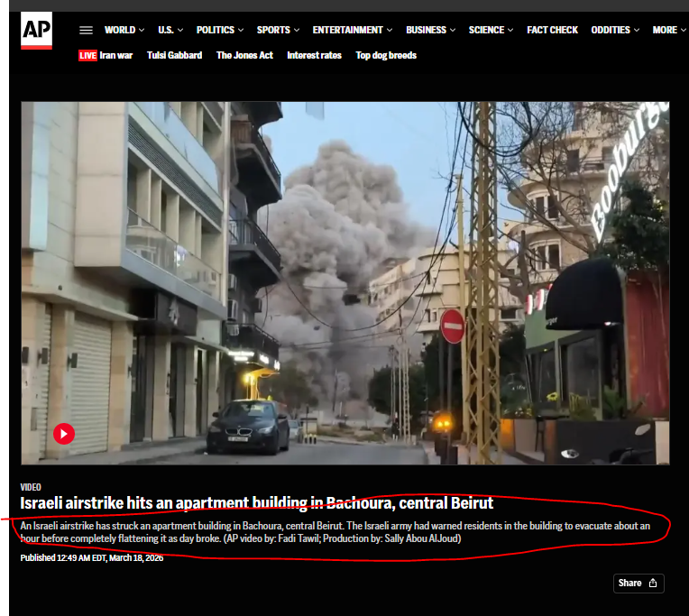This screenshot has height=616, width=689.
Task: Go to the FACT CHECK section
Action: [x=552, y=30]
